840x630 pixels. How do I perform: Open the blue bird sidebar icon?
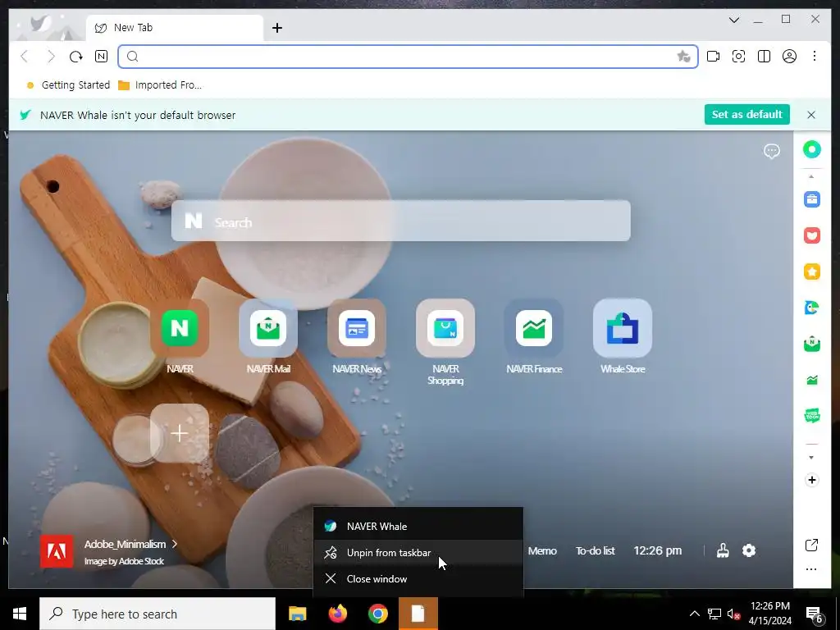pyautogui.click(x=811, y=308)
